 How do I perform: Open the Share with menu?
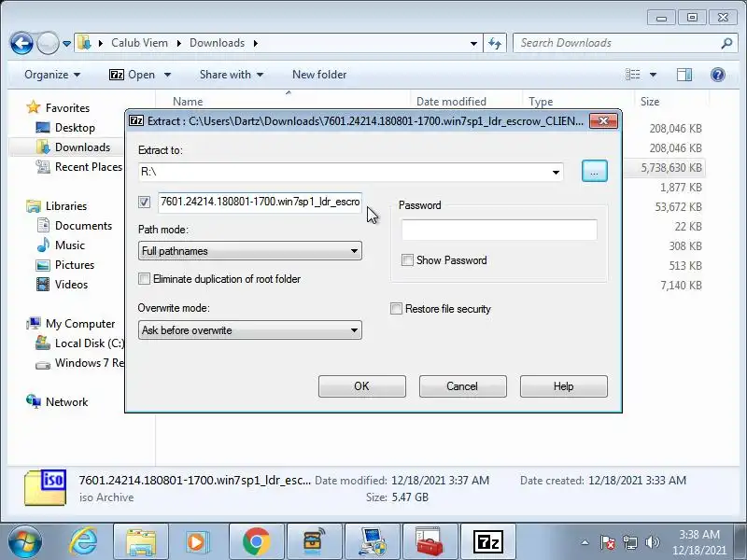click(x=232, y=75)
